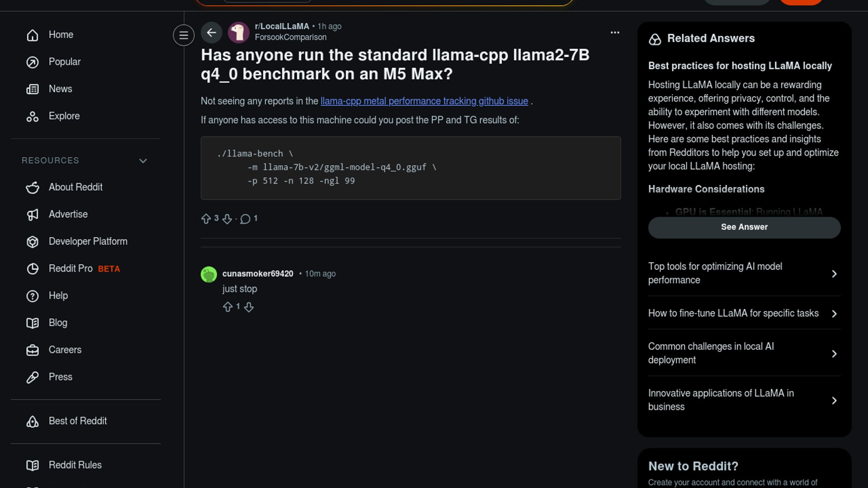Open the llama-cpp metal performance tracking link
The image size is (868, 488).
(424, 101)
